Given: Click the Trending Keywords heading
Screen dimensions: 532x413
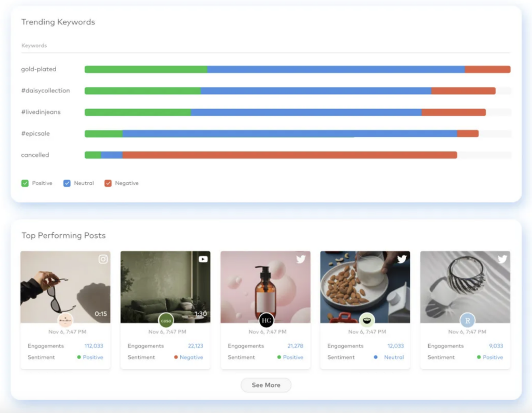Looking at the screenshot, I should coord(58,22).
